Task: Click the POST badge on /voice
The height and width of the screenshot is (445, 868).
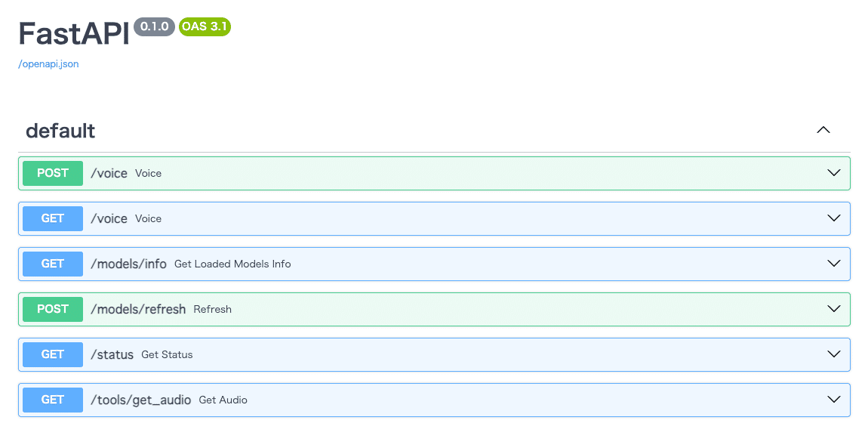Action: point(53,174)
